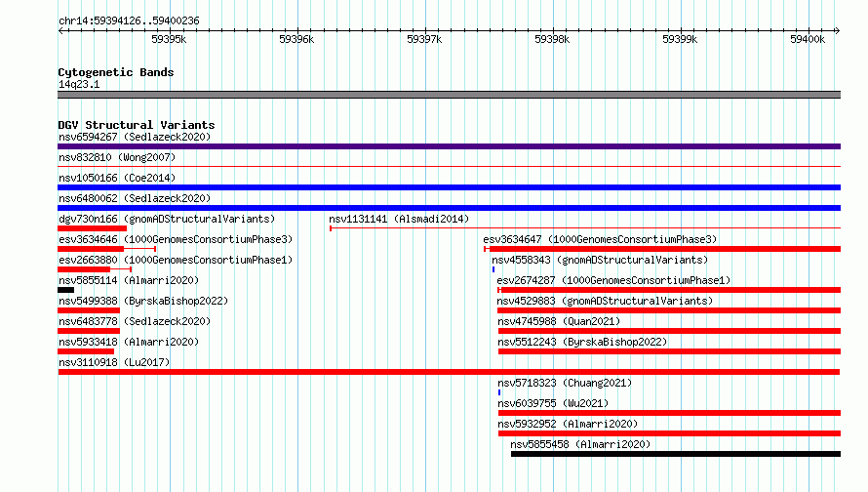Click the small blue nsv5718323 marker
Viewport: 868px width, 492px height.
[x=499, y=392]
